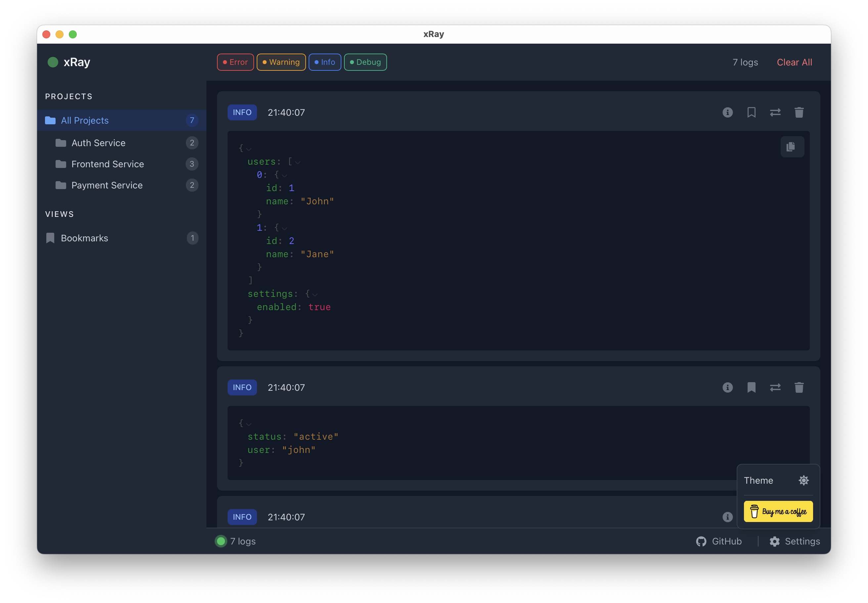Click the swap arrows icon on first log
The width and height of the screenshot is (868, 603).
(775, 113)
